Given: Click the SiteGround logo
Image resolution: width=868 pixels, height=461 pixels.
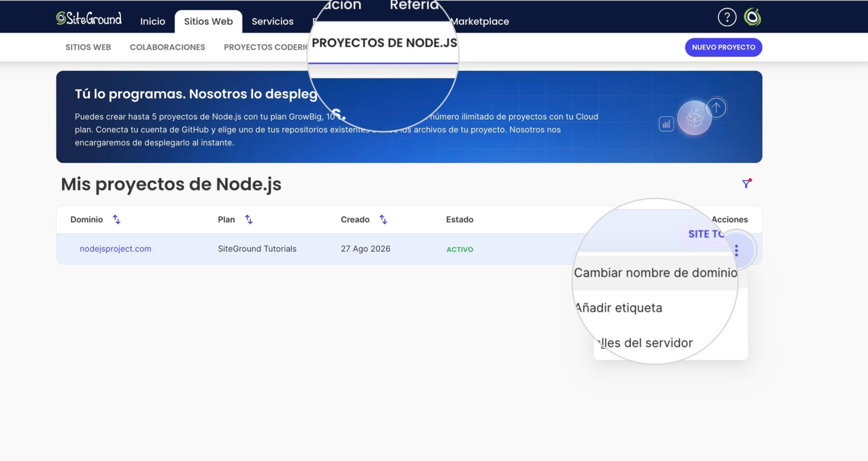Looking at the screenshot, I should tap(89, 18).
